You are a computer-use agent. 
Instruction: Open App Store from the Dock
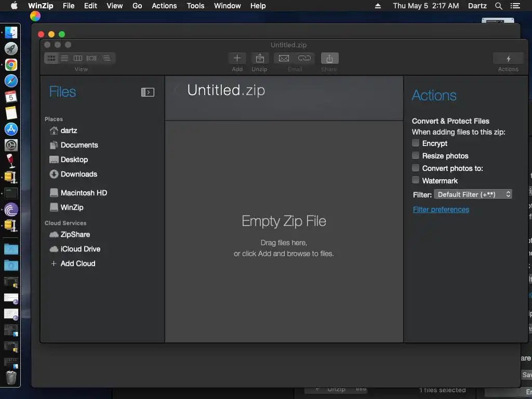[11, 129]
